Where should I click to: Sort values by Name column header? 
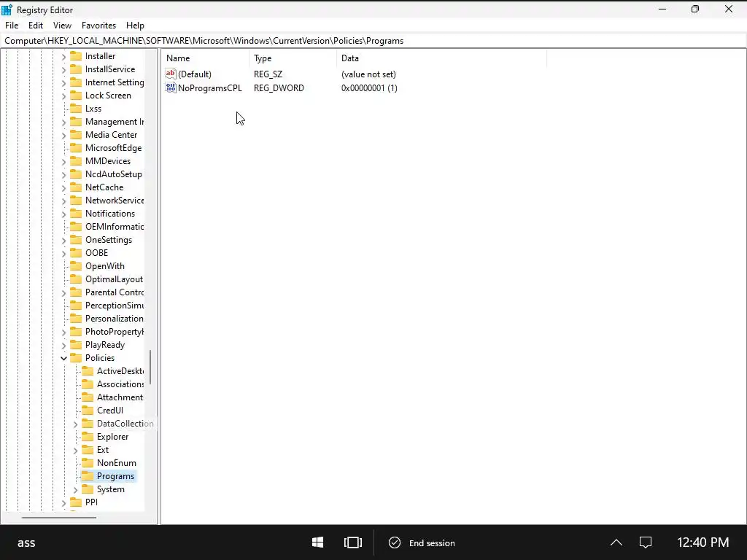point(205,58)
